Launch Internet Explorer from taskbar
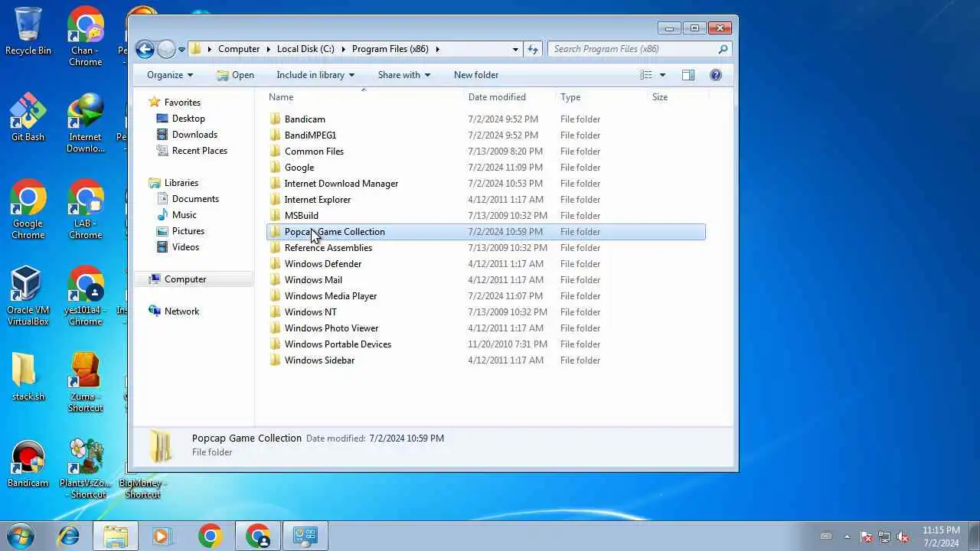The image size is (980, 551). [x=68, y=536]
